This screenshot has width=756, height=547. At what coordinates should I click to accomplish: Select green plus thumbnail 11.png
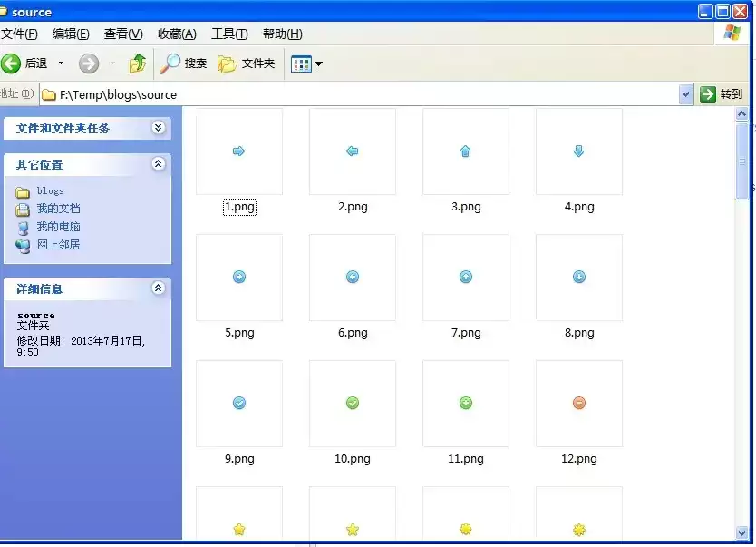coord(466,404)
